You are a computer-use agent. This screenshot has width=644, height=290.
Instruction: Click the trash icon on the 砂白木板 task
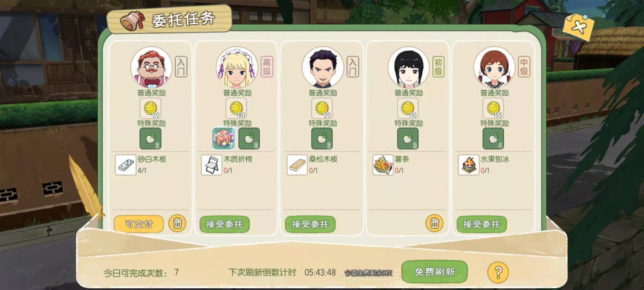point(177,223)
